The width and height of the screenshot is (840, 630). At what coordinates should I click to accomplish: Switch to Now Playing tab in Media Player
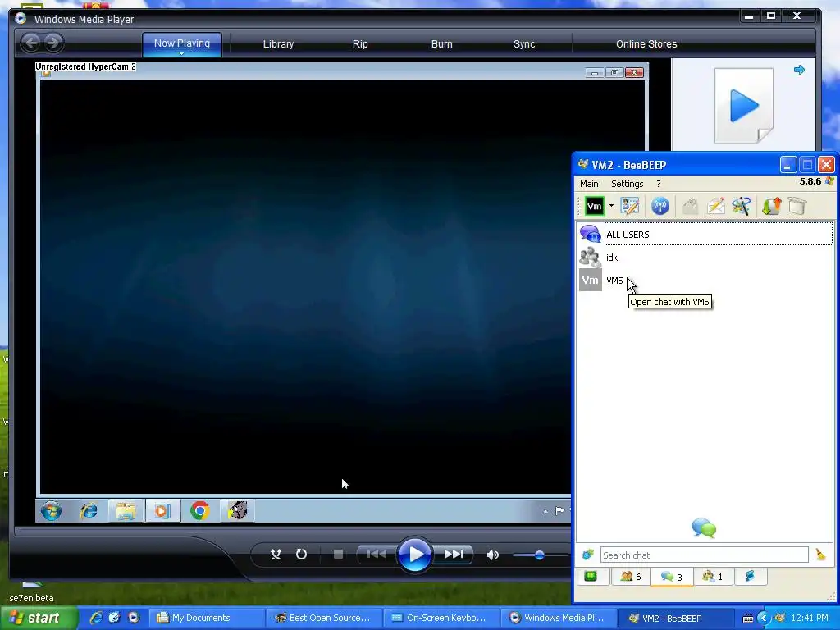coord(181,43)
